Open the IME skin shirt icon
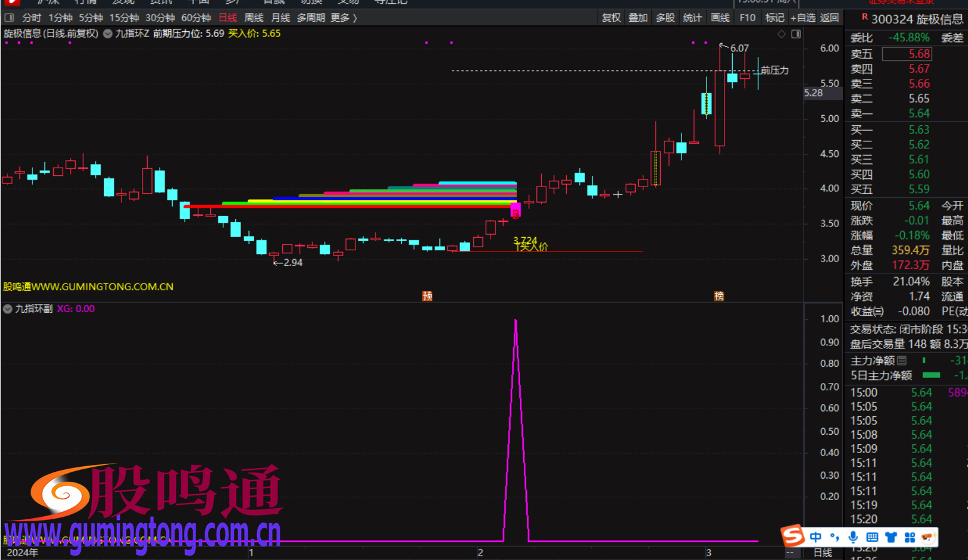 point(891,537)
